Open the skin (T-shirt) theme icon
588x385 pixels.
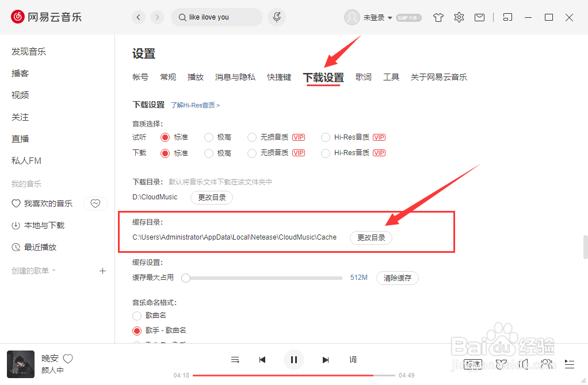tap(438, 18)
